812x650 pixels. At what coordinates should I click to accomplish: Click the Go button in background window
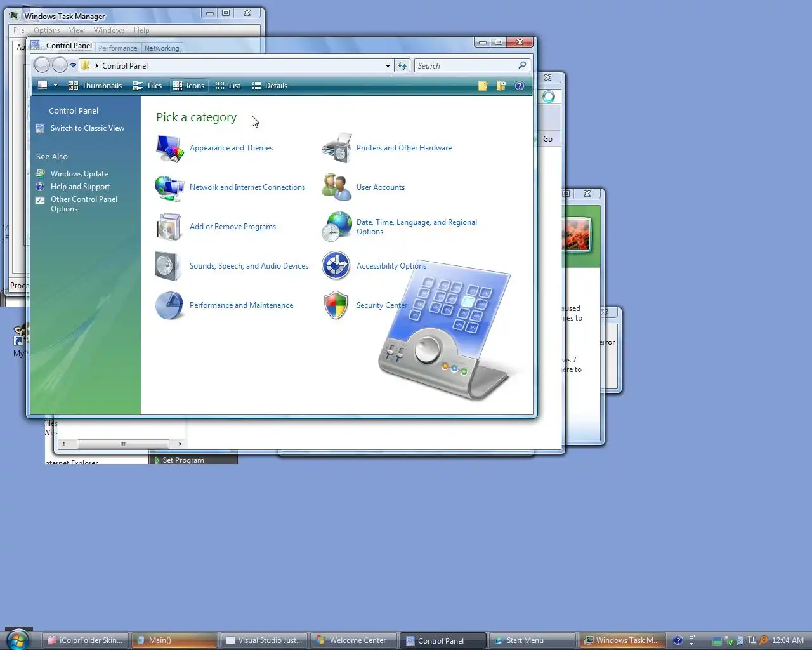547,139
